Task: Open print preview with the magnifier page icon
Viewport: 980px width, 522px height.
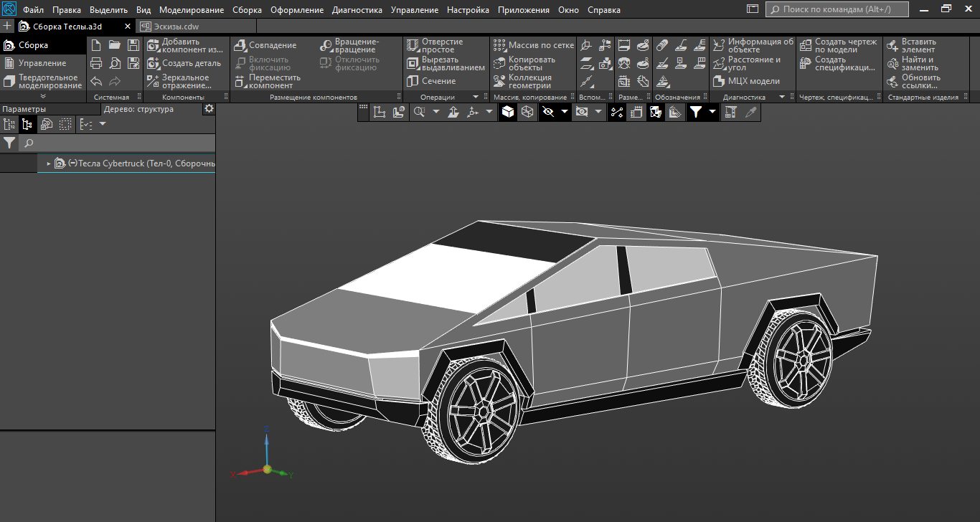Action: click(x=115, y=63)
